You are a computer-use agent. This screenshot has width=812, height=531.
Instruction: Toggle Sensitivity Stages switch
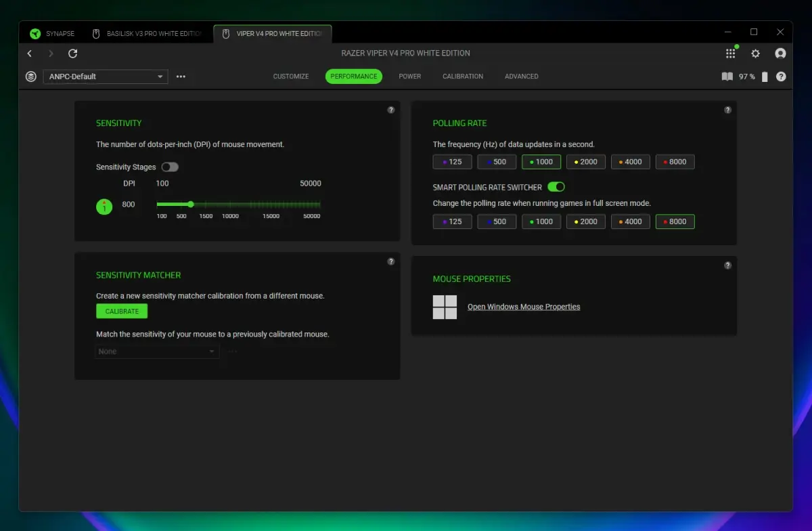[x=170, y=167]
